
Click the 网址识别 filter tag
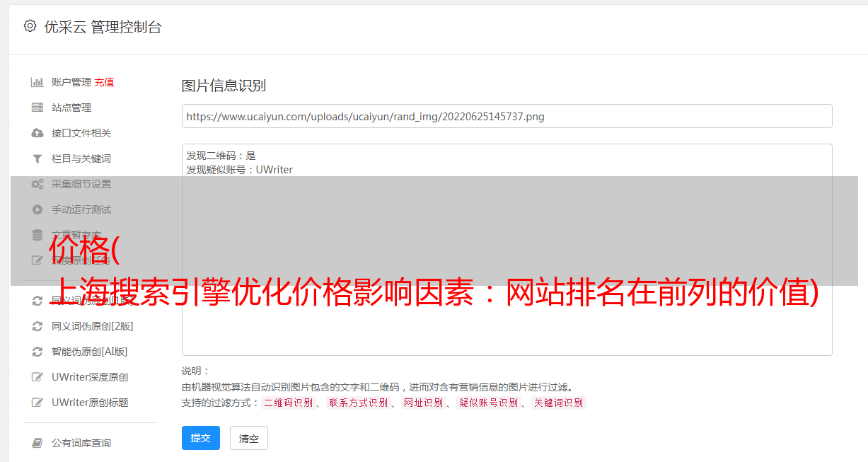[423, 403]
